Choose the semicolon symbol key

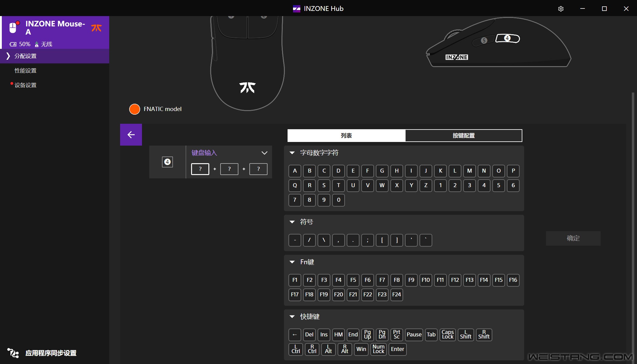[368, 240]
